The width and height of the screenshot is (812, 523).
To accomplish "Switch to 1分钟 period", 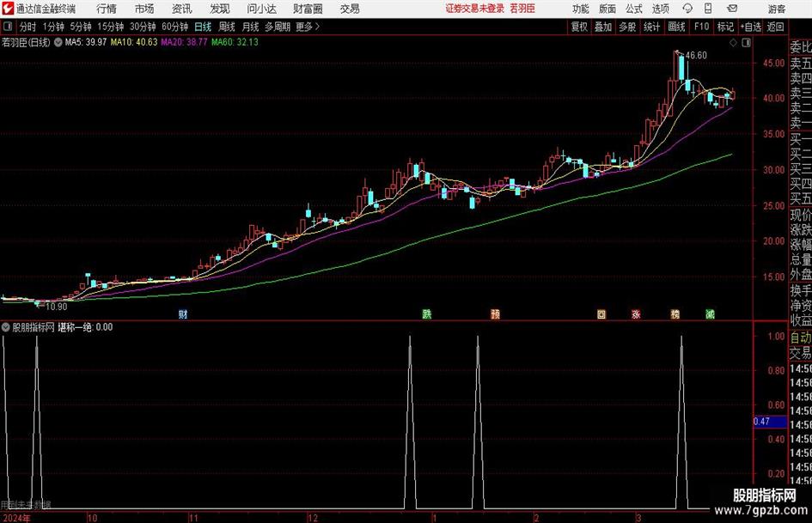I will tap(53, 27).
